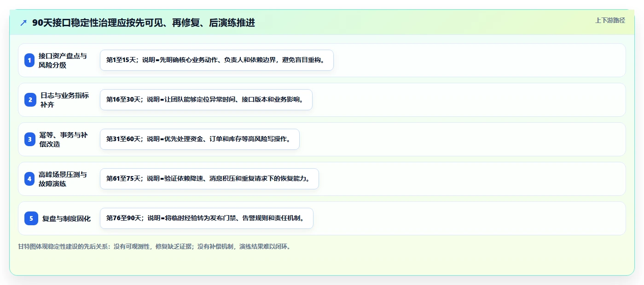Click the 复盘与制度固化 label
Screen dimensions: 644x285
tap(66, 218)
